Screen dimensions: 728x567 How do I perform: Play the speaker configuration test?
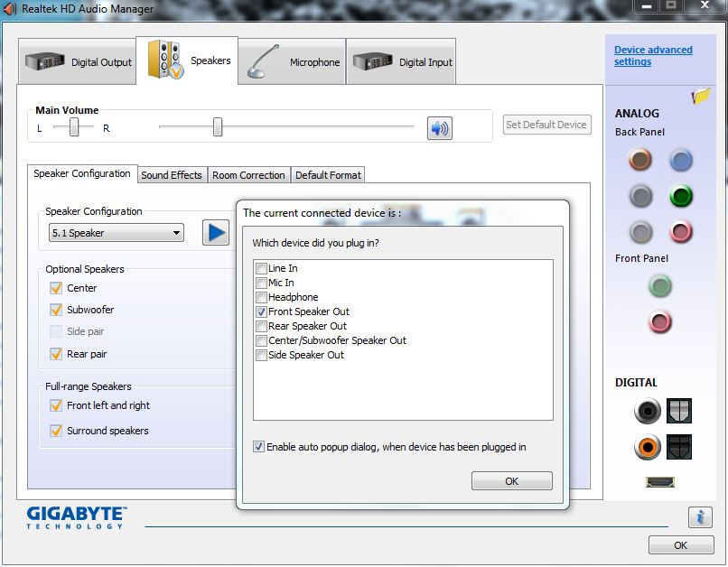coord(216,232)
